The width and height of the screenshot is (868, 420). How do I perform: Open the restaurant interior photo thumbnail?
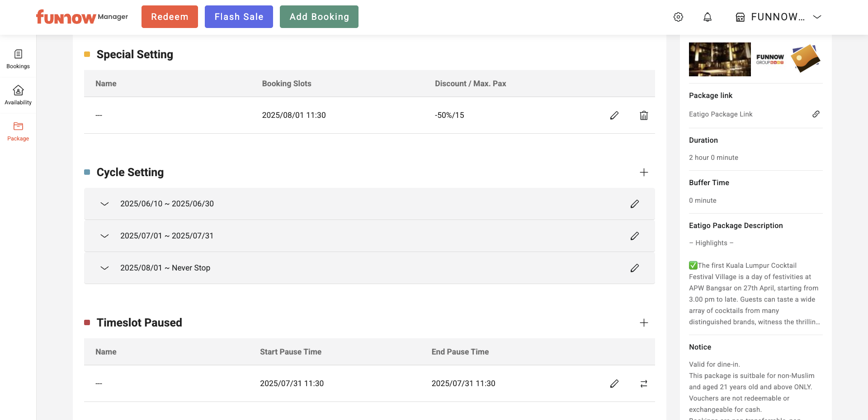(x=720, y=59)
